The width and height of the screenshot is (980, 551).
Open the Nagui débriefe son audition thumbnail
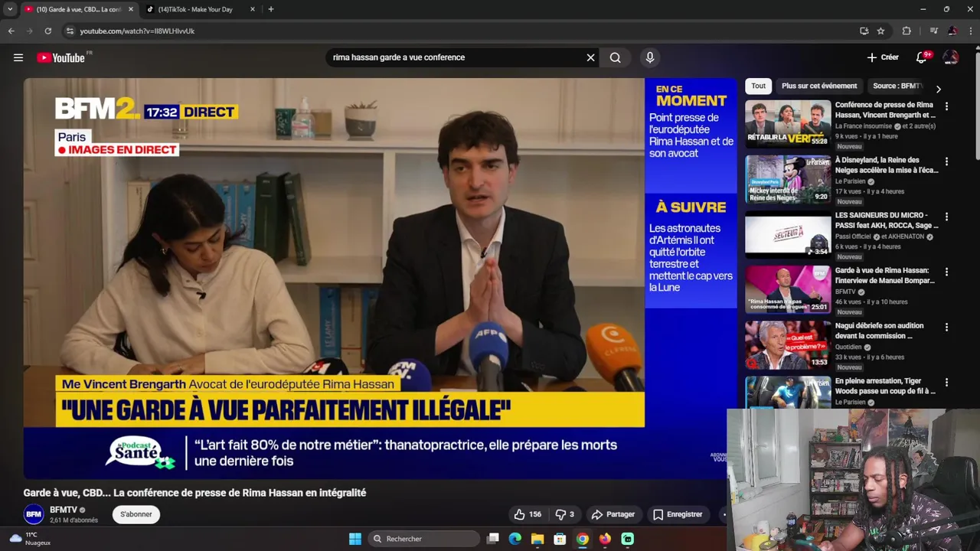788,344
